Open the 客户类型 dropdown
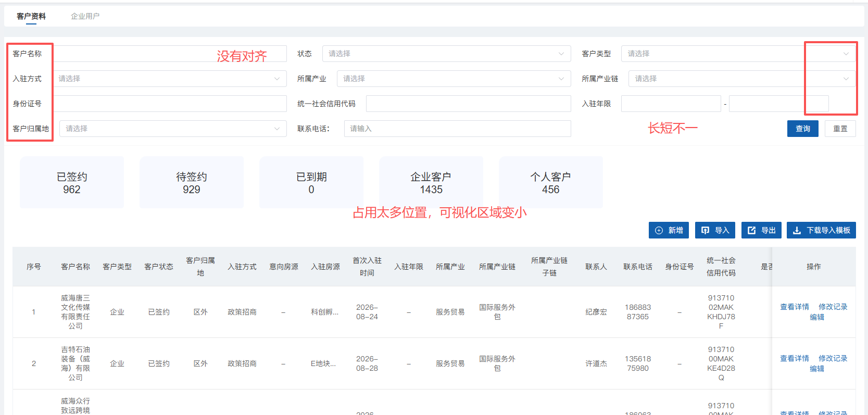This screenshot has width=868, height=415. pos(738,54)
